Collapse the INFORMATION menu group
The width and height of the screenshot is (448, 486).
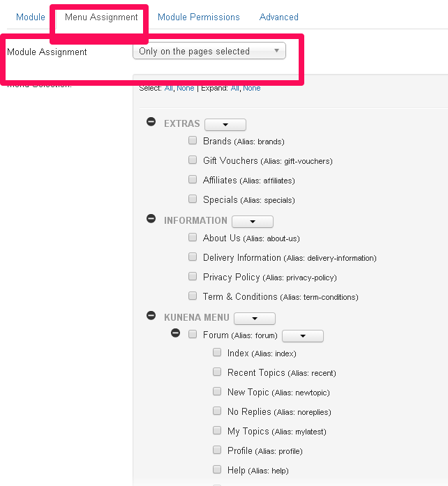151,219
